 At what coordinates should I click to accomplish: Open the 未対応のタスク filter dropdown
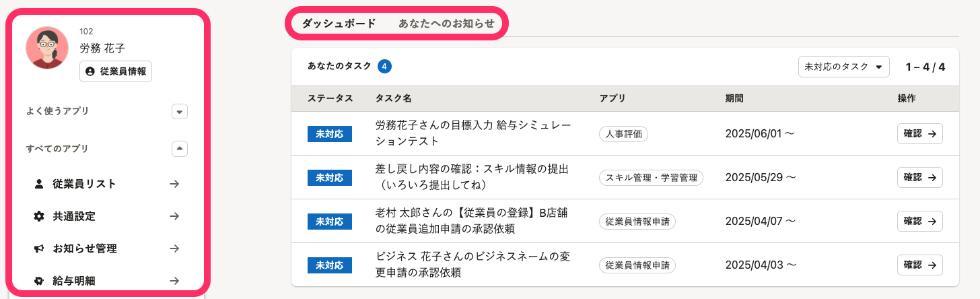(844, 67)
